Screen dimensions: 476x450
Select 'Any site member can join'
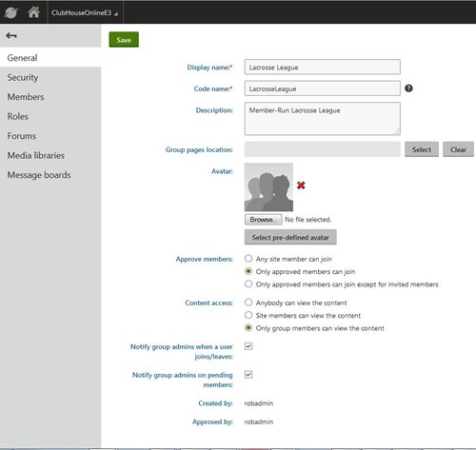click(248, 259)
